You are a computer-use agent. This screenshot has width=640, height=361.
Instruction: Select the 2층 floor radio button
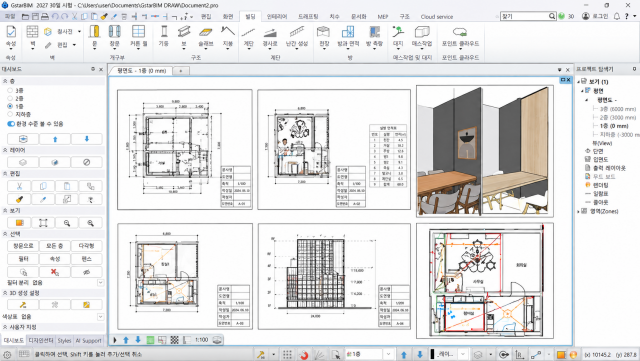click(x=10, y=98)
